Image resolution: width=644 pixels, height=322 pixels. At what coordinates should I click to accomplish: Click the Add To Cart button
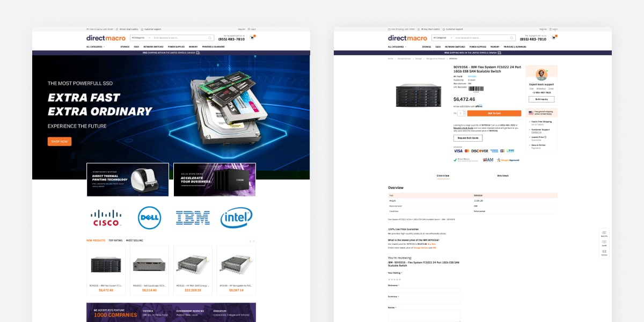coord(494,113)
